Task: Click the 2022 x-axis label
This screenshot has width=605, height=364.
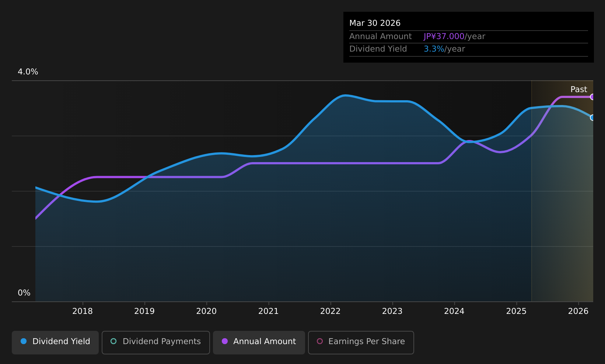Action: [331, 311]
